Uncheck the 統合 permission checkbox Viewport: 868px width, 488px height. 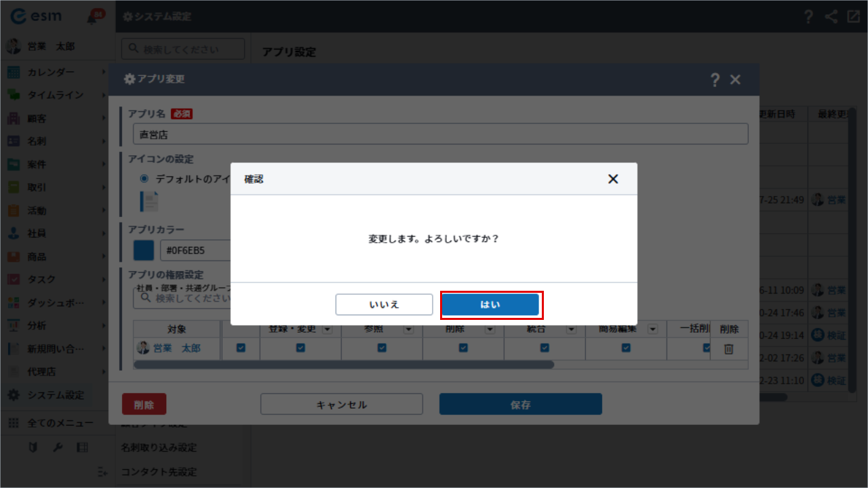545,348
